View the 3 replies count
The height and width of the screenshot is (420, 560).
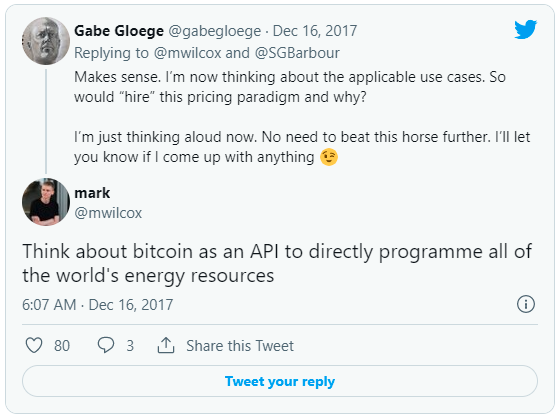pyautogui.click(x=130, y=346)
